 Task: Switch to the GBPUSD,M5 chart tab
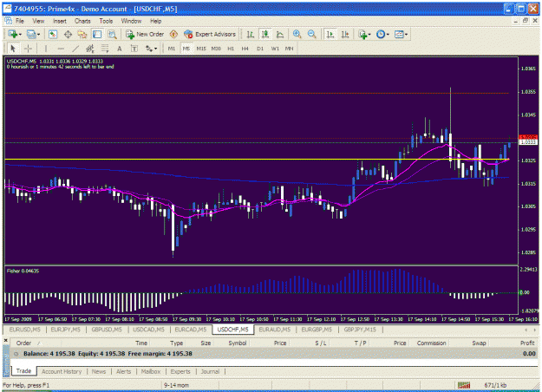tap(107, 330)
